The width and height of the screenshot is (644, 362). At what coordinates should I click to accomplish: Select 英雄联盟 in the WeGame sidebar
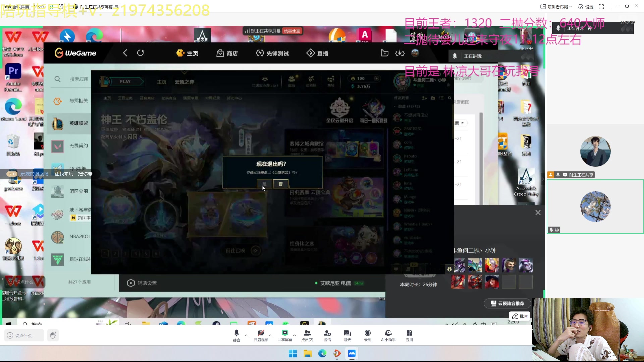(x=69, y=123)
